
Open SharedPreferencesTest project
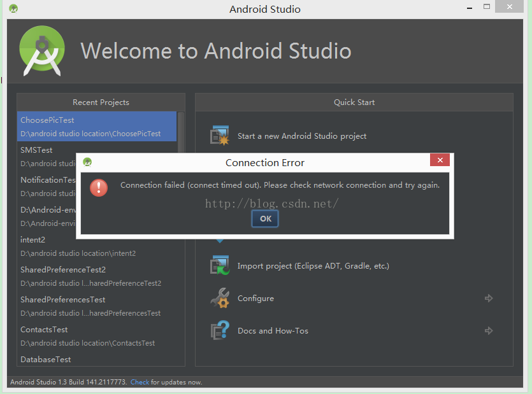tap(97, 306)
